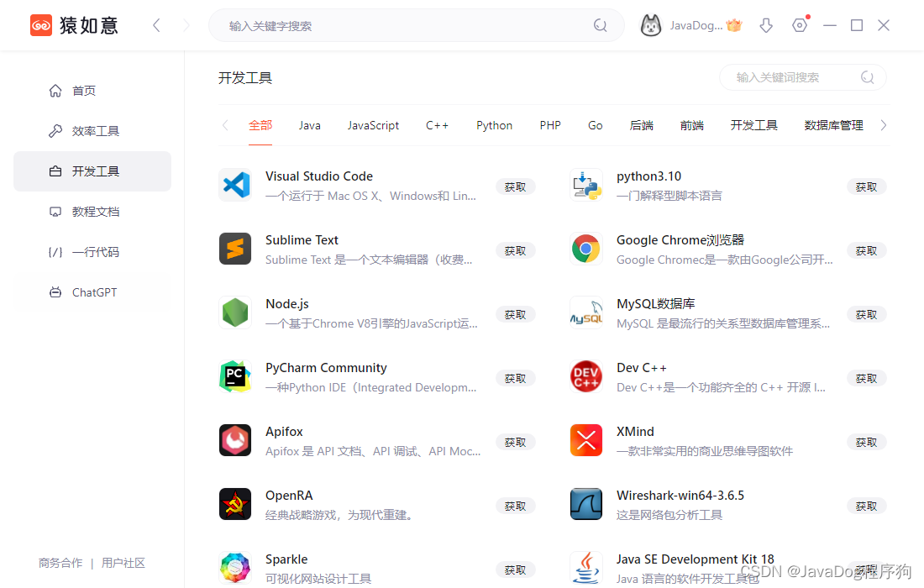Image resolution: width=924 pixels, height=588 pixels.
Task: Click 获取 for Sublime Text
Action: 515,251
